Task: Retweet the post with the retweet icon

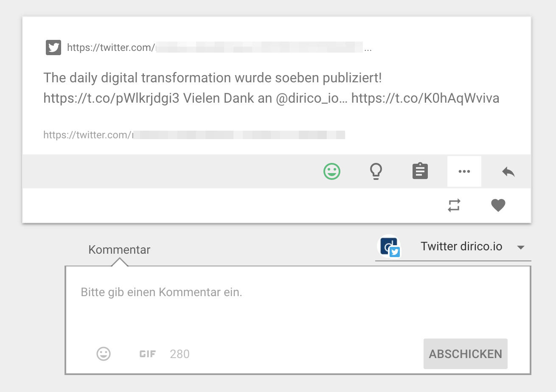Action: (x=454, y=205)
